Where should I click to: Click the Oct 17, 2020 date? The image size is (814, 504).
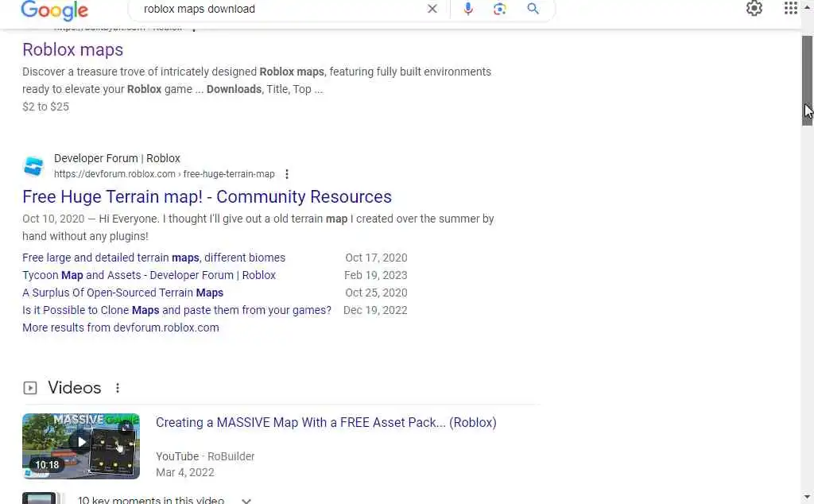point(376,258)
